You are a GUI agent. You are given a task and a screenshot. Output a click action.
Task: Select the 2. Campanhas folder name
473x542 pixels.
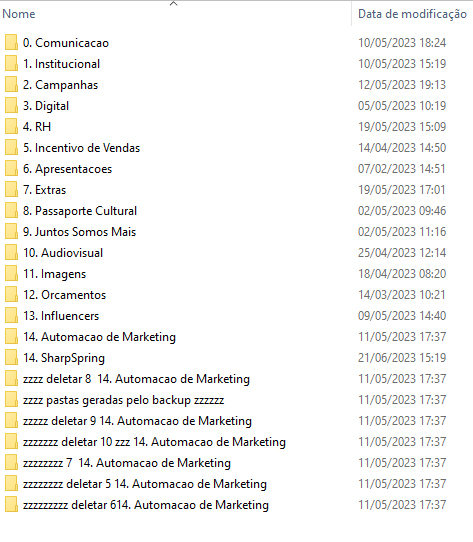61,85
